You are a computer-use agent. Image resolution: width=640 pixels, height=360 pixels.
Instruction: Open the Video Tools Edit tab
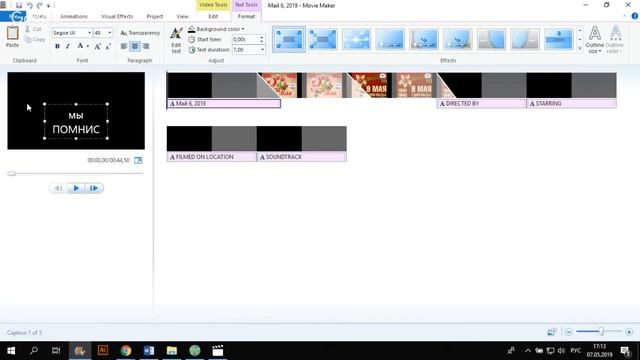coord(213,16)
